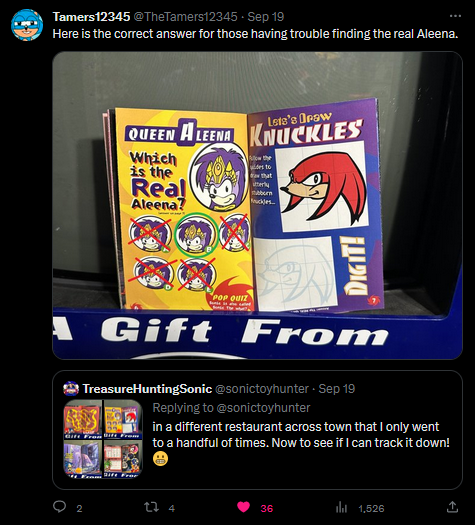Click the @TheTamers12345 handle
475x525 pixels.
pyautogui.click(x=185, y=16)
